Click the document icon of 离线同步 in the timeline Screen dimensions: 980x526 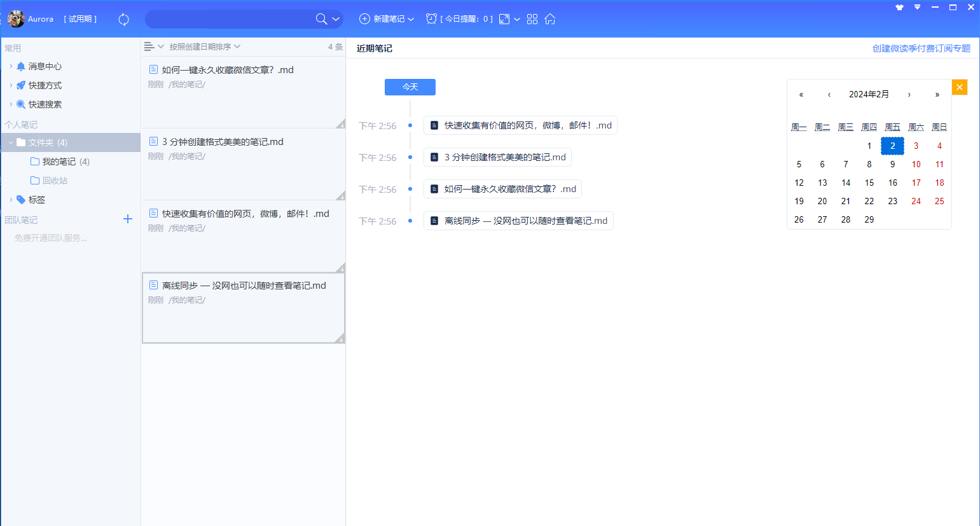(434, 221)
